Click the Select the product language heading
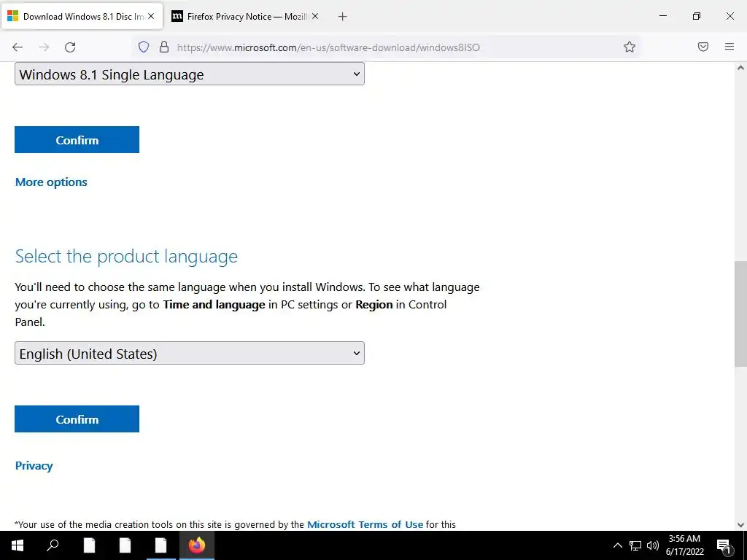Screen dimensions: 747x560 (126, 256)
